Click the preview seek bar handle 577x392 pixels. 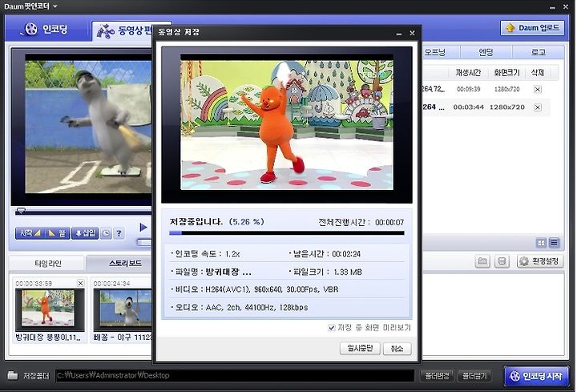click(21, 211)
